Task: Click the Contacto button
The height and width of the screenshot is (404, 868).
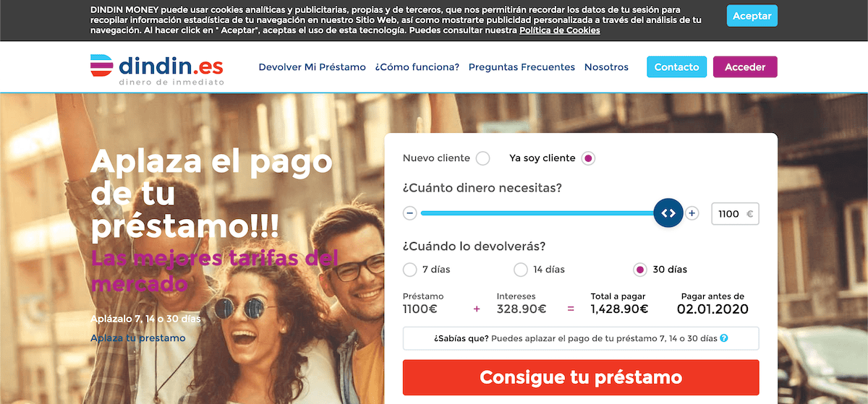Action: (676, 67)
